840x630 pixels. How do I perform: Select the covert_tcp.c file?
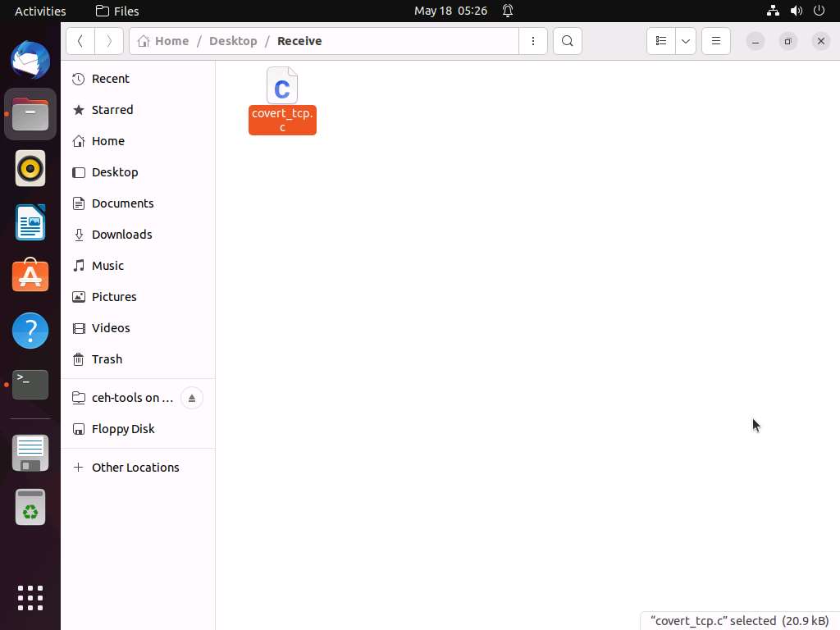pyautogui.click(x=281, y=86)
